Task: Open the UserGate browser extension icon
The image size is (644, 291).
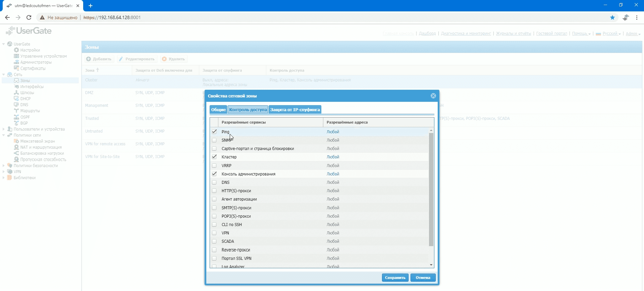Action: point(626,17)
